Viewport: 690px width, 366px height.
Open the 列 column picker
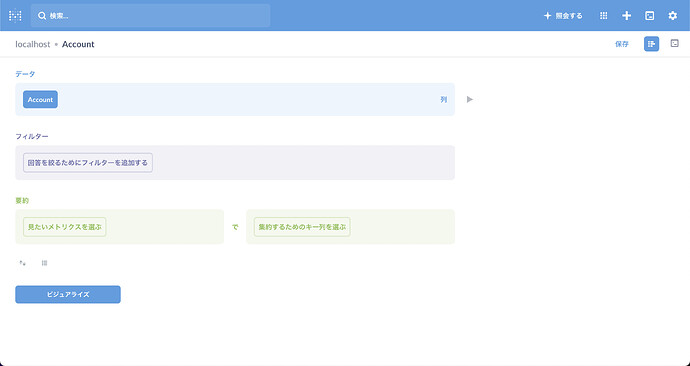coord(444,99)
